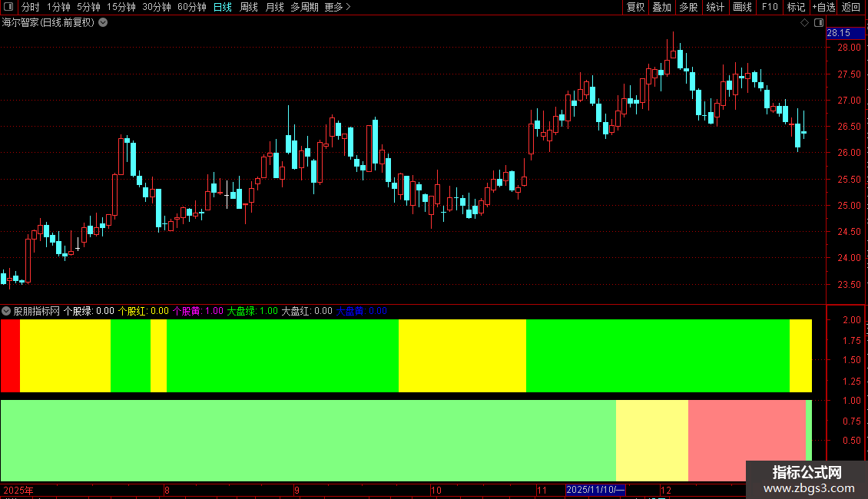Click the diamond icon above price axis
Viewport: 868px width, 499px height.
pyautogui.click(x=805, y=23)
